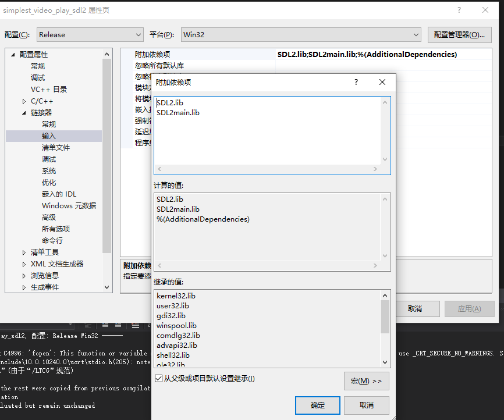Click 取消 on the property pages dialog
504x420 pixels.
(x=417, y=309)
